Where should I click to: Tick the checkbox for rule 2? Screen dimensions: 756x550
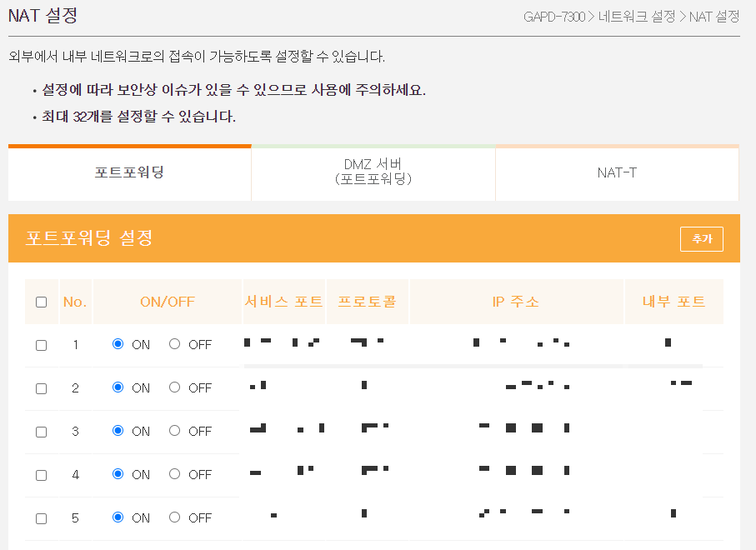[x=42, y=389]
